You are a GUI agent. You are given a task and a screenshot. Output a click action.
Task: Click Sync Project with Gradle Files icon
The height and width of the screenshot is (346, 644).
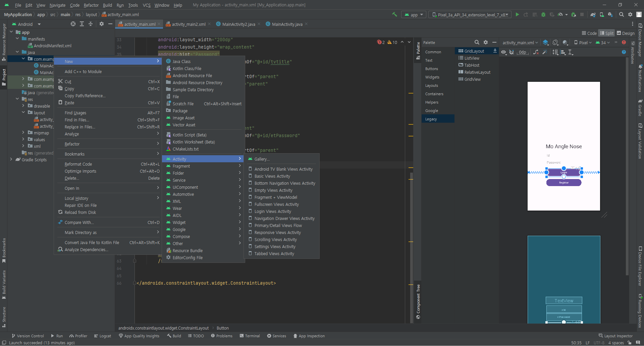(593, 15)
